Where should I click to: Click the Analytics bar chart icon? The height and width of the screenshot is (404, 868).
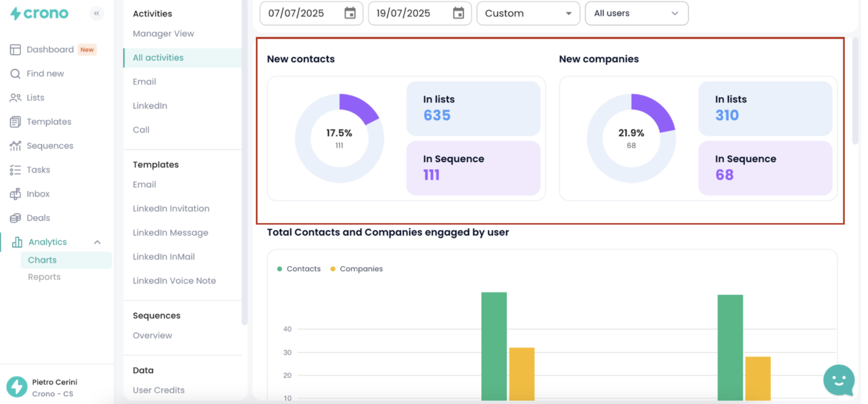pyautogui.click(x=17, y=242)
